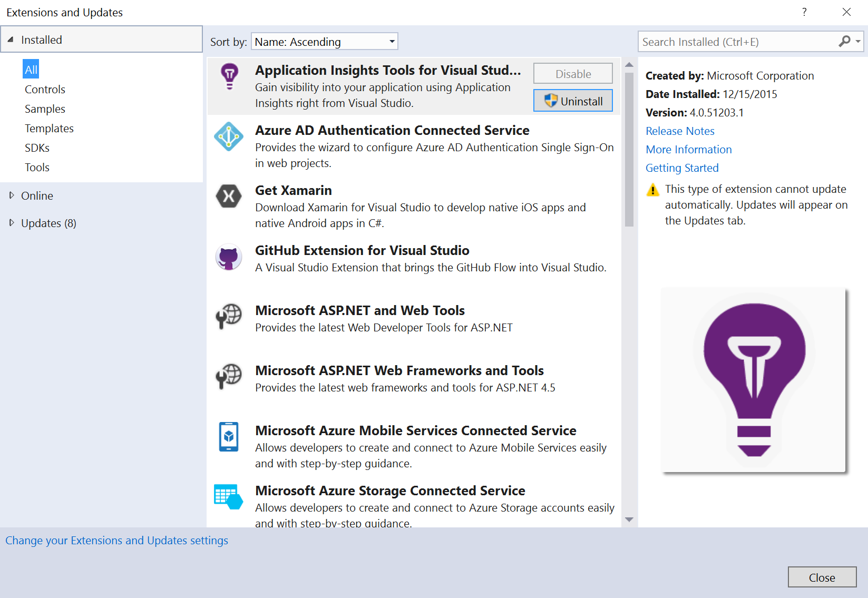The width and height of the screenshot is (868, 598).
Task: Click the Azure AD Authentication diamond icon
Action: point(229,136)
